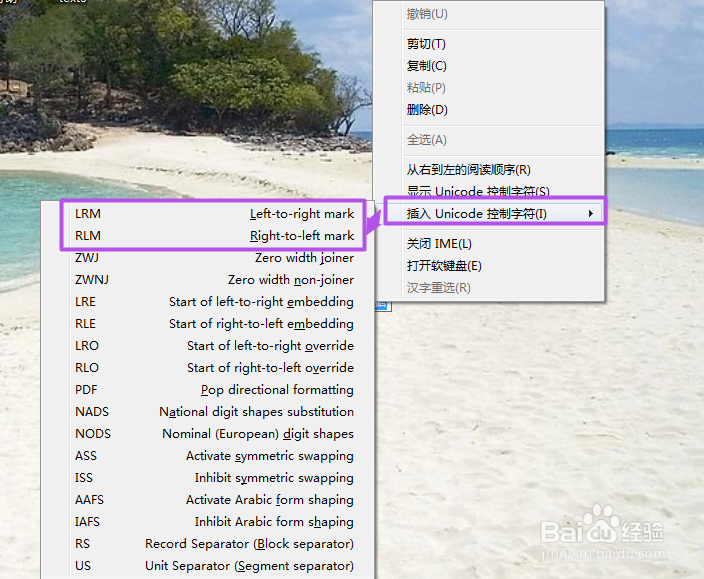Viewport: 704px width, 579px height.
Task: Click submenu arrow beside 插入 Unicode 控制字符
Action: click(591, 214)
